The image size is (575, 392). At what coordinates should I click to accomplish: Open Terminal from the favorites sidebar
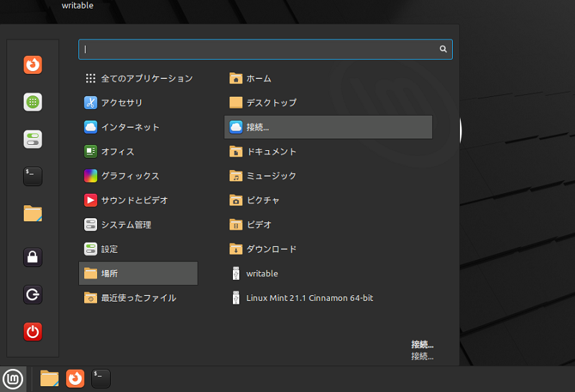click(x=32, y=176)
